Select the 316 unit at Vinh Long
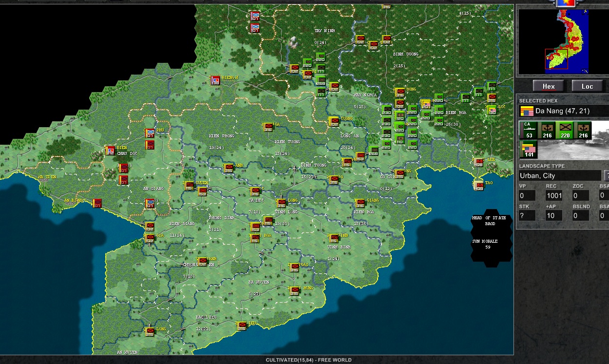Image resolution: width=609 pixels, height=364 pixels. 281,203
